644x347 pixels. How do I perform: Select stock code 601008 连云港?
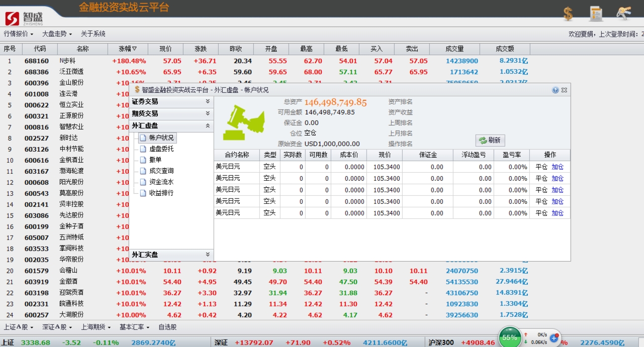(x=37, y=94)
